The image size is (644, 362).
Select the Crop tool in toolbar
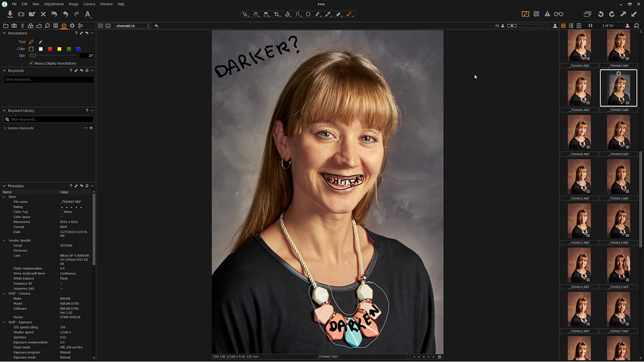click(277, 14)
